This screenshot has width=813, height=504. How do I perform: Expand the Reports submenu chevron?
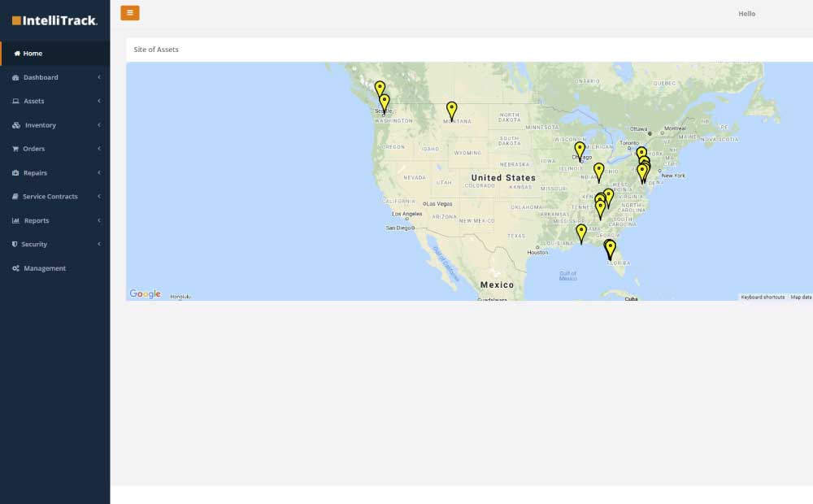[99, 221]
